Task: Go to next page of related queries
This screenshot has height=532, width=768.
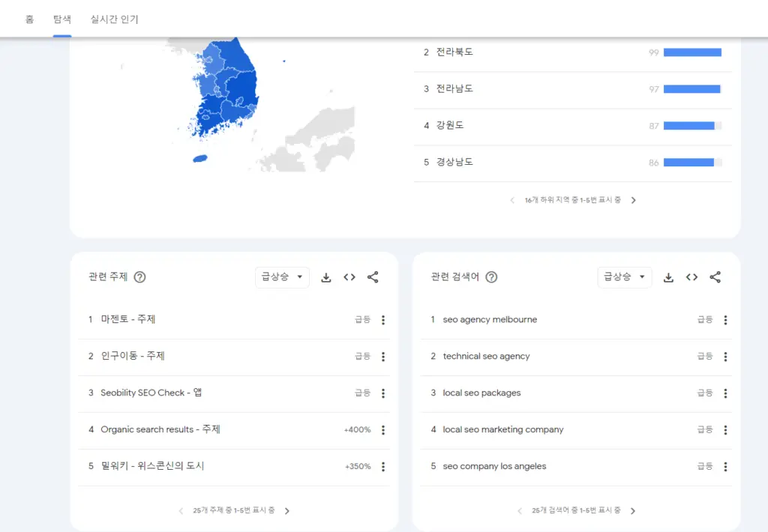Action: pyautogui.click(x=633, y=511)
